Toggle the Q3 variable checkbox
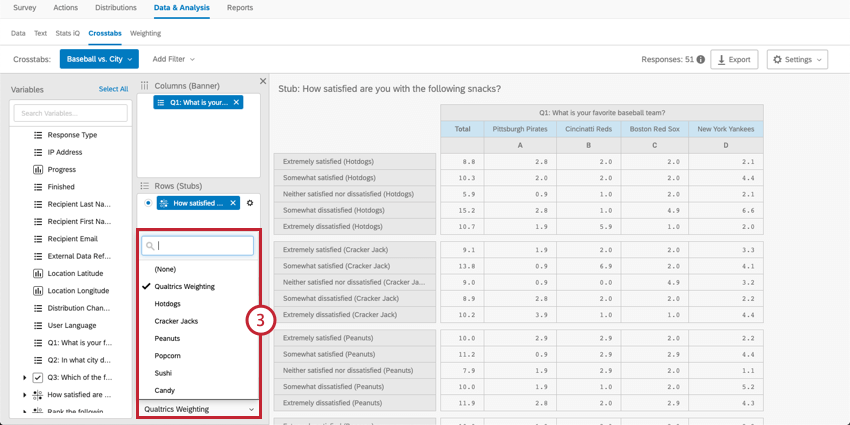850x425 pixels. click(38, 377)
